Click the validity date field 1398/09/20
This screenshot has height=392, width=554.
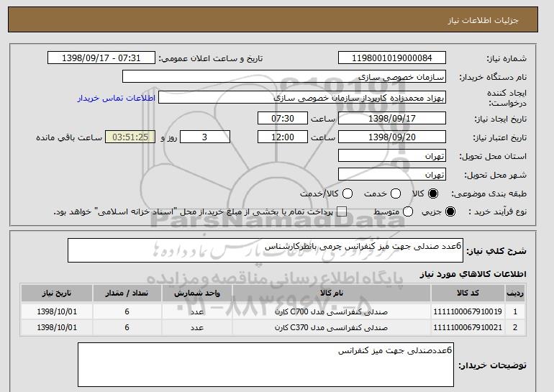[x=392, y=137]
